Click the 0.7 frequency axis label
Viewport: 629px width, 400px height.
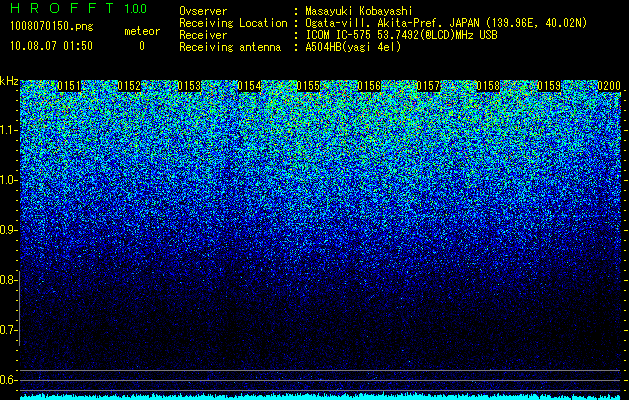point(8,330)
